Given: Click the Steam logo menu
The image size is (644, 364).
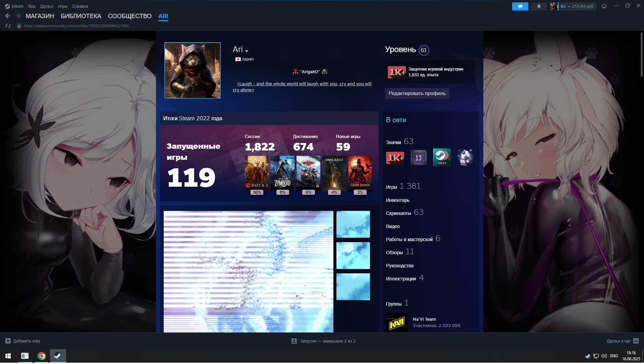Looking at the screenshot, I should (14, 6).
